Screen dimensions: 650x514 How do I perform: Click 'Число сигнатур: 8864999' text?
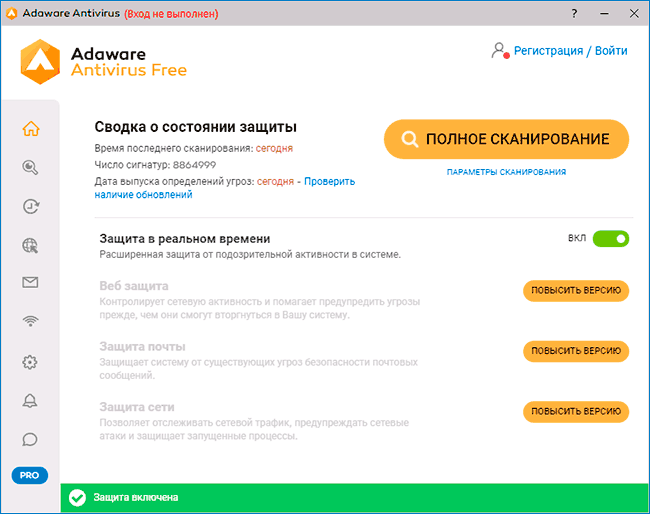tap(155, 165)
